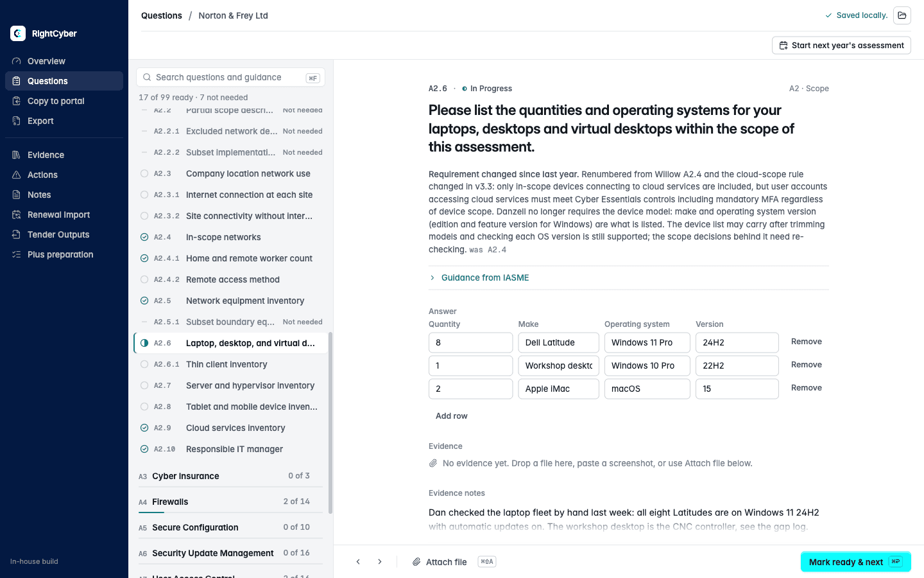Edit the Apple iMac make field
The height and width of the screenshot is (578, 924).
click(558, 389)
